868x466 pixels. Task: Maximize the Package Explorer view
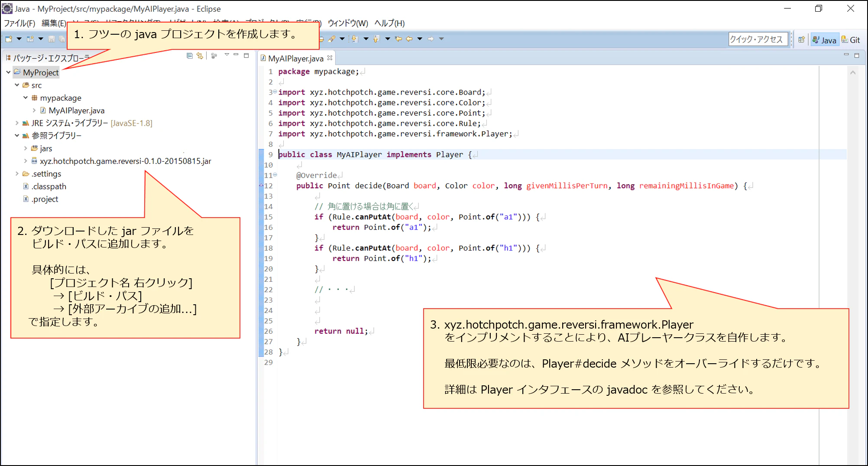pos(246,55)
